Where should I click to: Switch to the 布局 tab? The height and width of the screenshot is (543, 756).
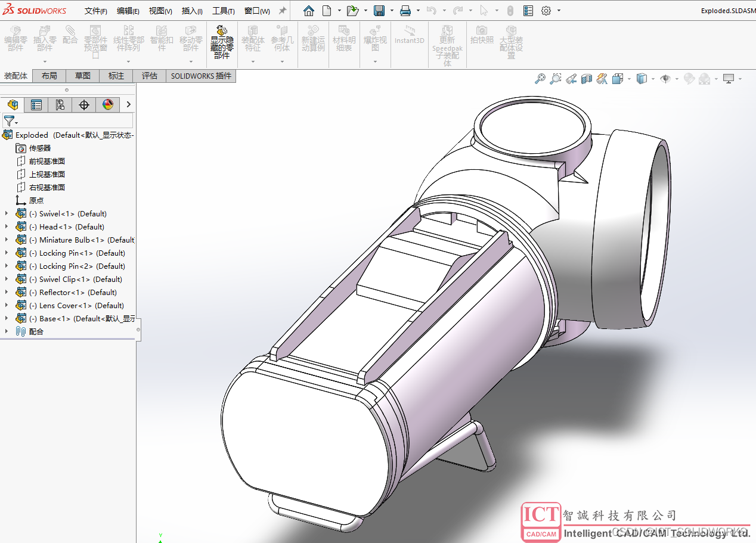click(x=49, y=76)
